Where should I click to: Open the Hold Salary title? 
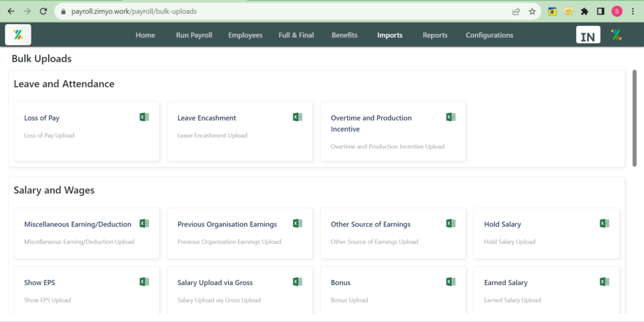click(502, 225)
